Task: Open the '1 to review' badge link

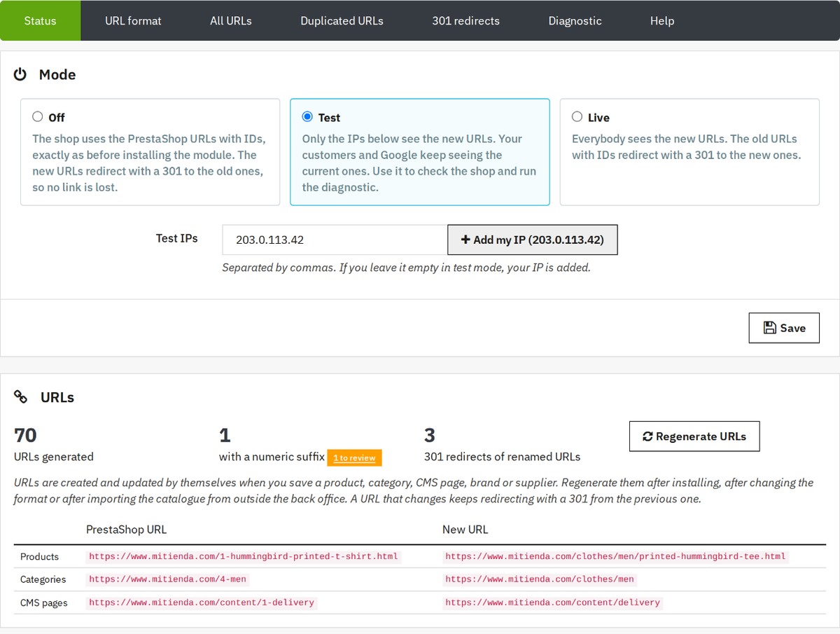Action: [x=354, y=457]
